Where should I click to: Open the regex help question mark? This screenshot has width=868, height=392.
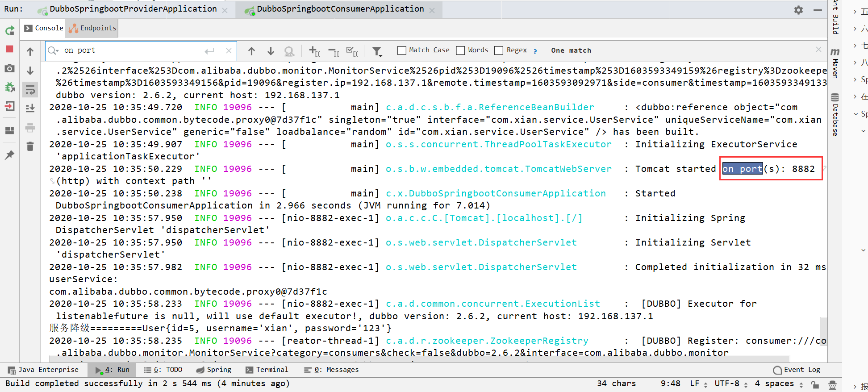tap(535, 51)
